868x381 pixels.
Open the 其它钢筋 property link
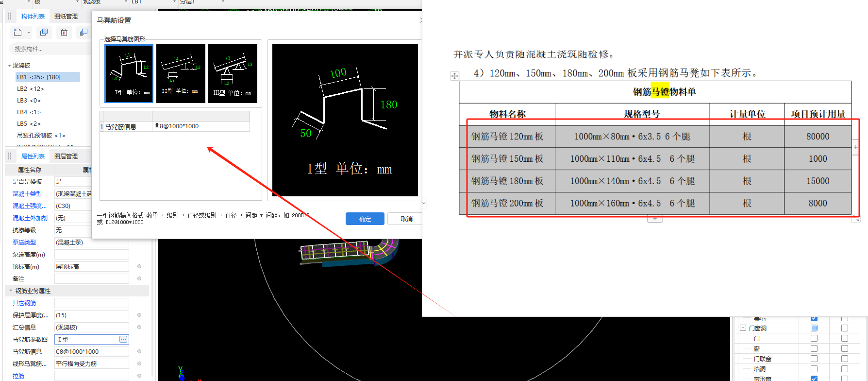pyautogui.click(x=24, y=303)
